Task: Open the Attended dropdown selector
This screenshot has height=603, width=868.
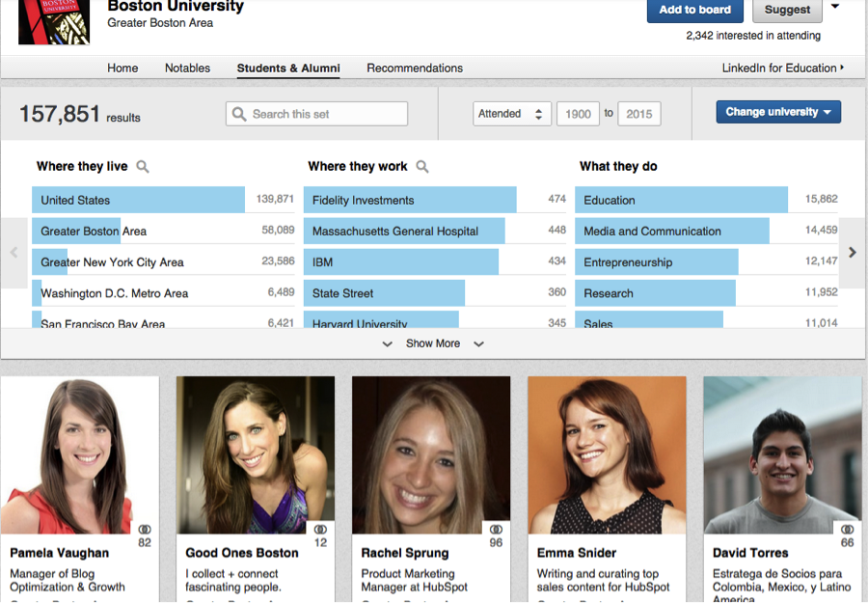Action: [x=511, y=114]
